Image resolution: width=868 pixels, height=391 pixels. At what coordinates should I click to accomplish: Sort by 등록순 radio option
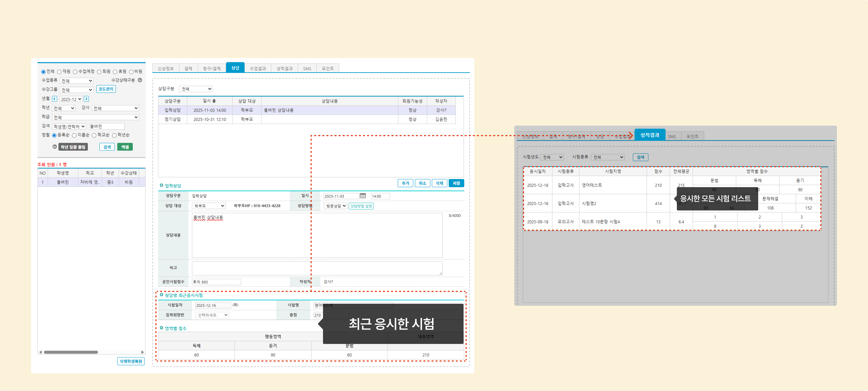coord(54,136)
